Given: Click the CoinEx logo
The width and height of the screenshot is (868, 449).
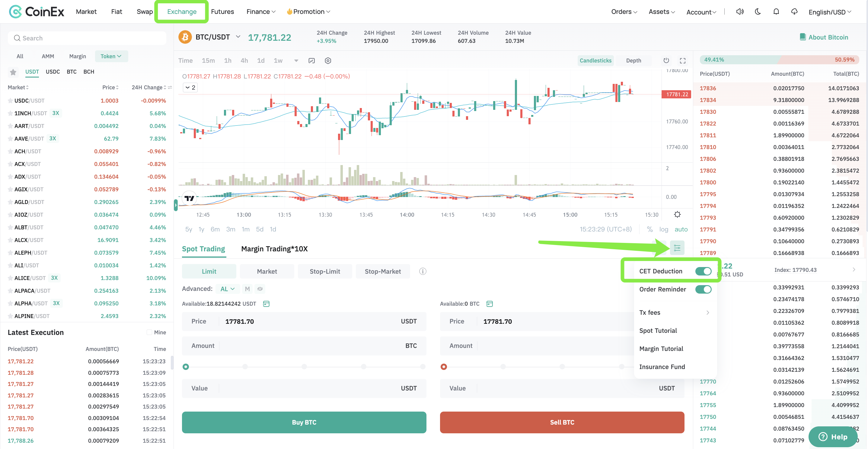Looking at the screenshot, I should (37, 11).
